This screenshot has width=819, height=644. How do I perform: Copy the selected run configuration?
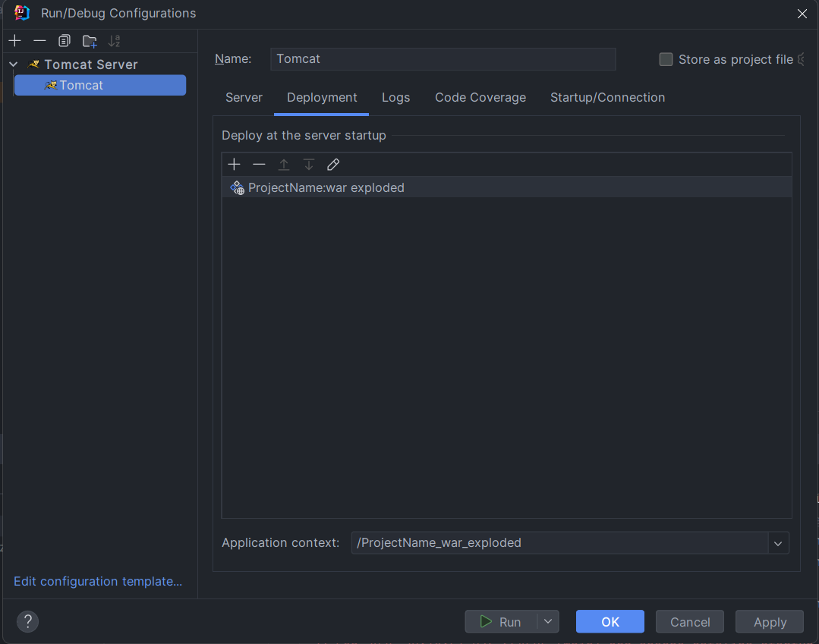pyautogui.click(x=65, y=41)
